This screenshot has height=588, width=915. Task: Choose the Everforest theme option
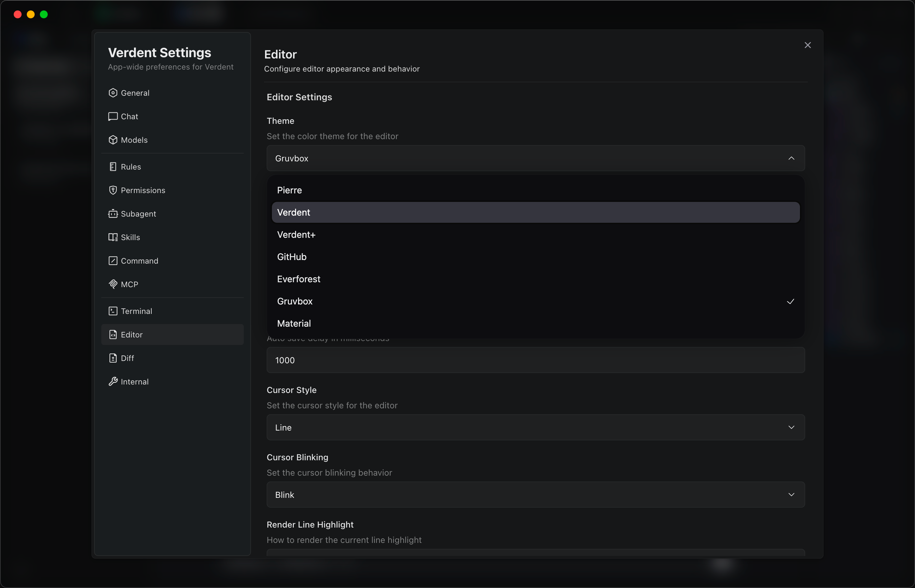[299, 279]
